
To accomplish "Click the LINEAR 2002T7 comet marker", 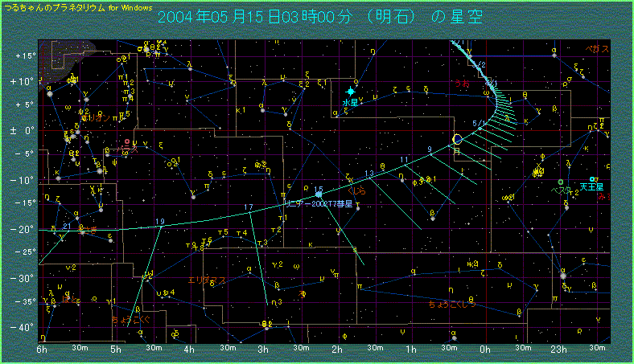I will click(x=319, y=194).
